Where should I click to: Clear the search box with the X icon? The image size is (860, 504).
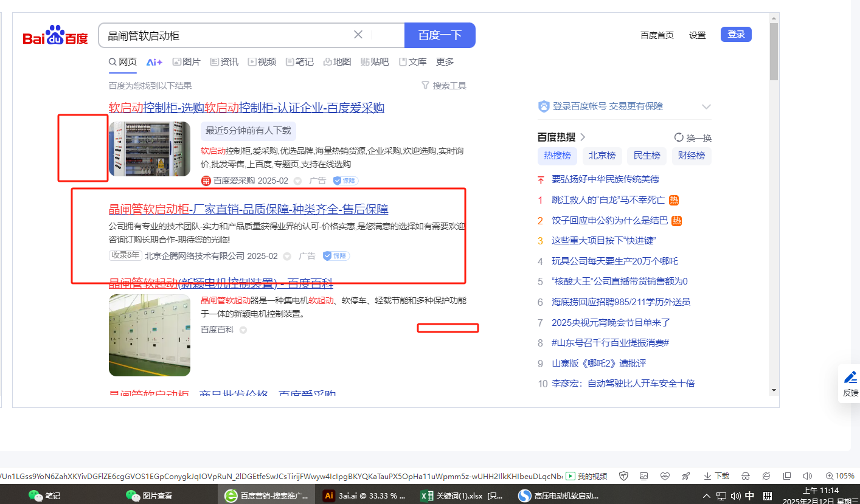[358, 35]
